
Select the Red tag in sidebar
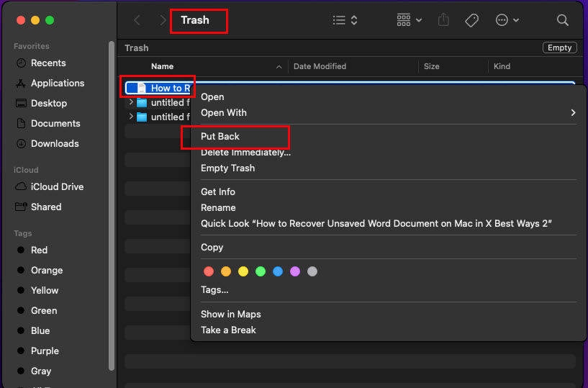coord(39,250)
